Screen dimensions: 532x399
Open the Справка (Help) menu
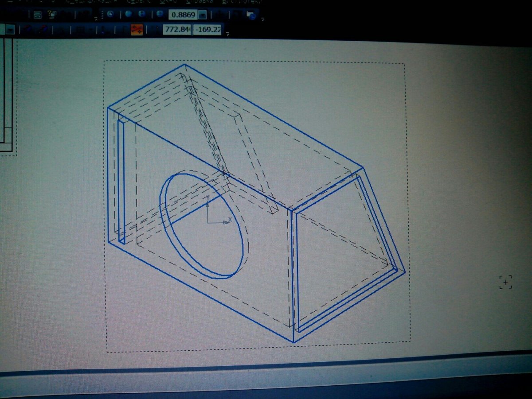click(200, 2)
